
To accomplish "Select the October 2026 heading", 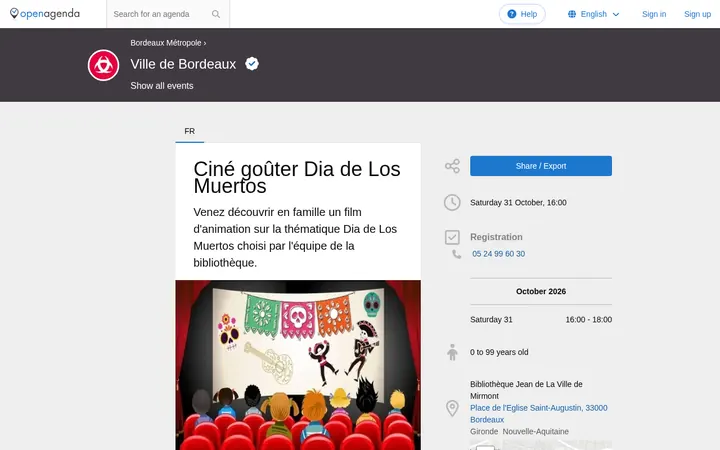I will click(x=541, y=292).
